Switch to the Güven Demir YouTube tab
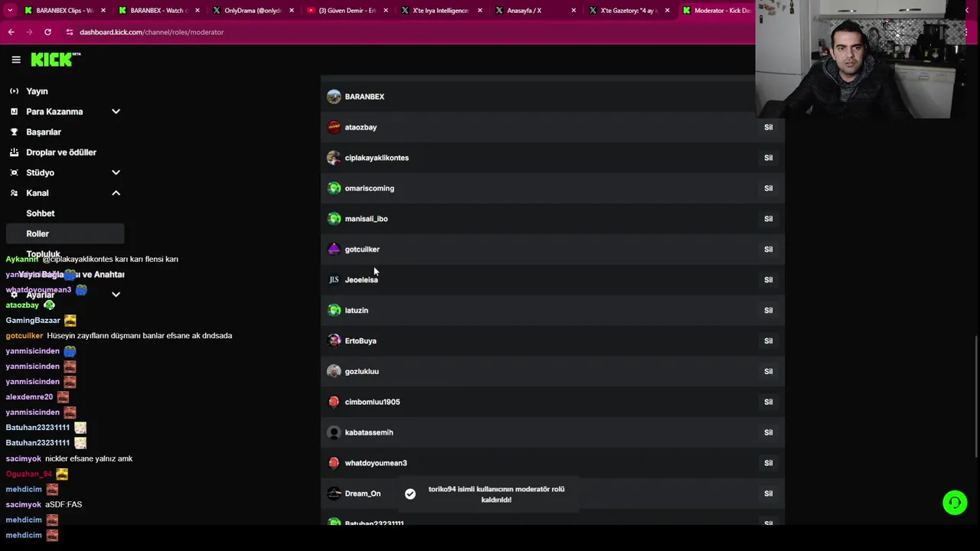 (x=347, y=11)
